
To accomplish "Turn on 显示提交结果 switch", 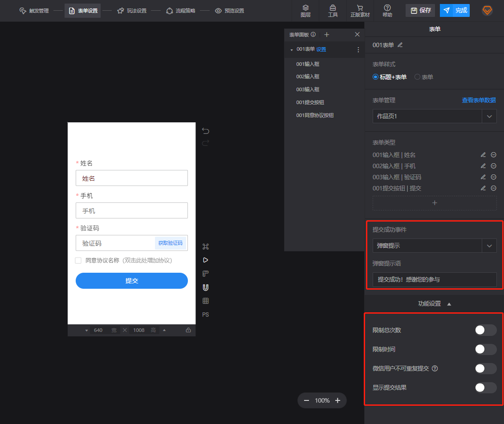I will (x=486, y=388).
